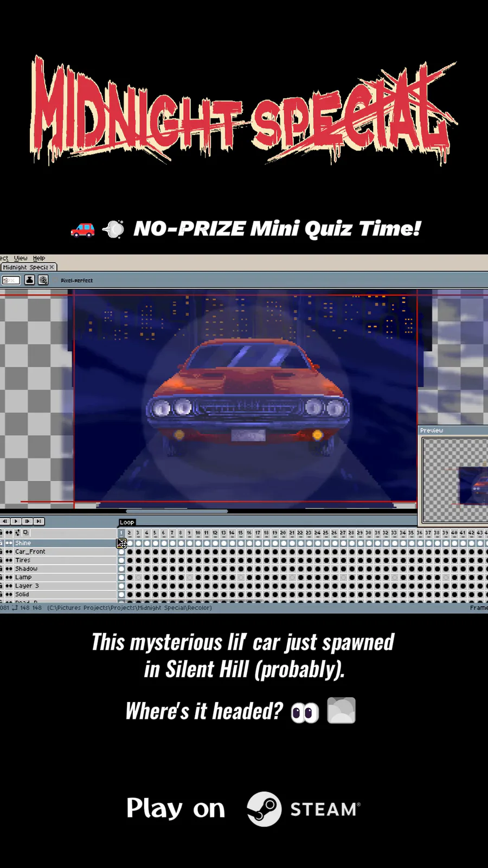
Task: Select the Solid layer
Action: pos(65,595)
